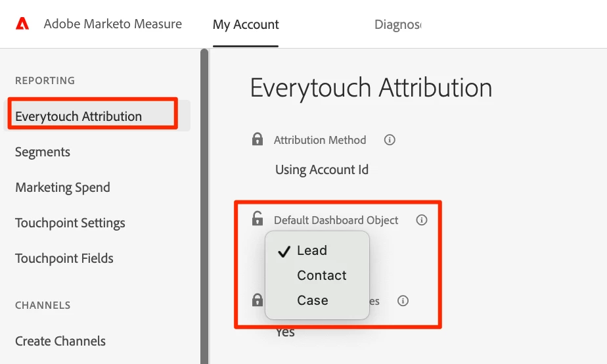Toggle the unlocked padlock for Default Dashboard Object
Screen dimensions: 607x364
(x=258, y=218)
